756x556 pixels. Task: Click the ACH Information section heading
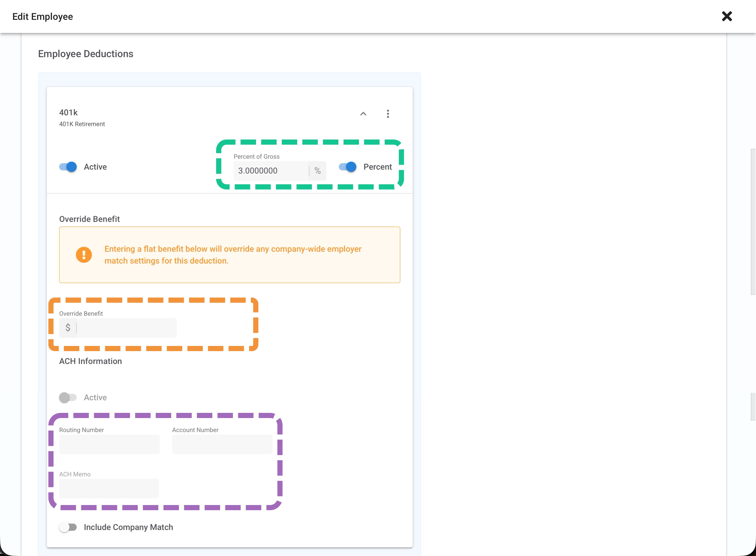point(91,361)
